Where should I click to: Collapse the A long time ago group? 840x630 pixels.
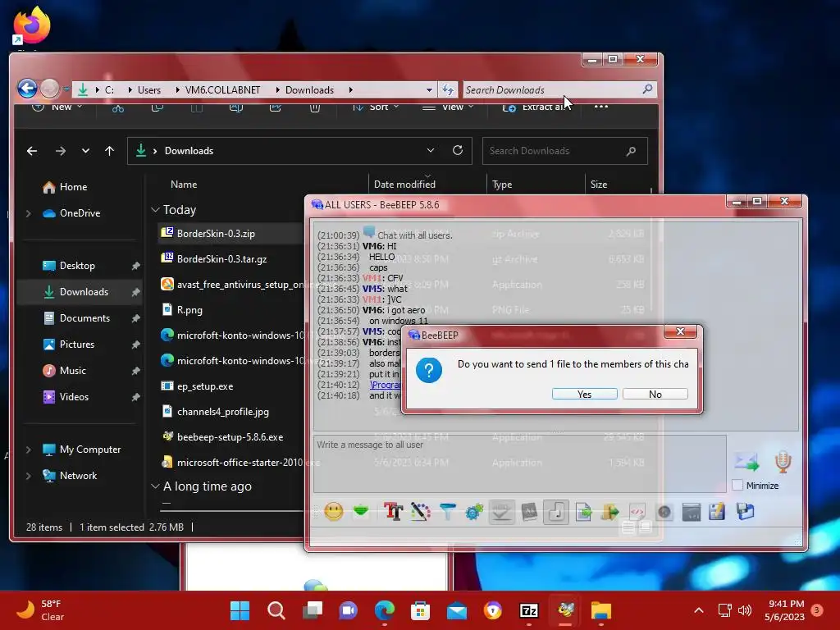point(155,486)
